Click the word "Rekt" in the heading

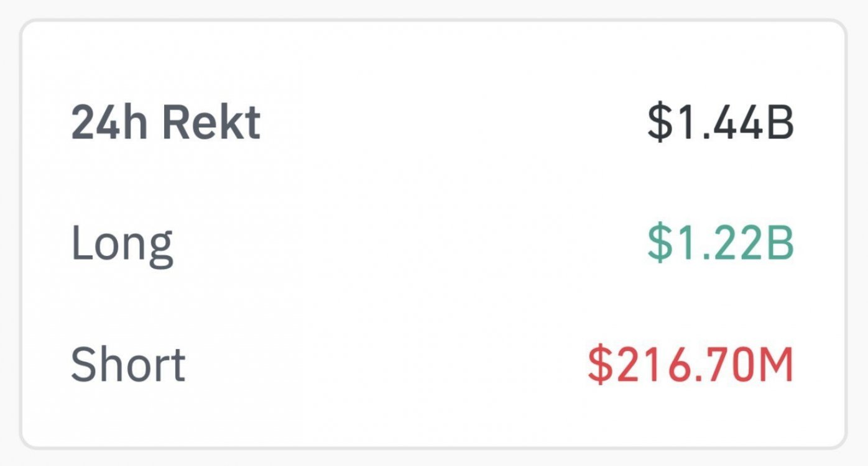(x=211, y=122)
